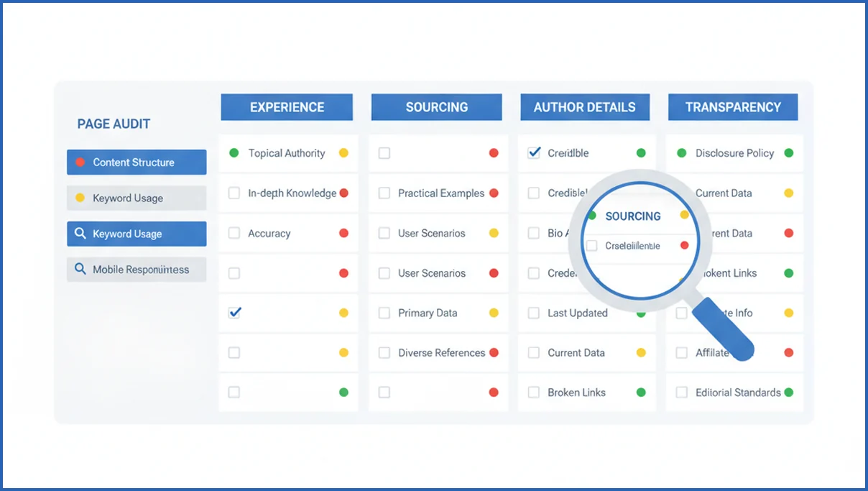The width and height of the screenshot is (868, 491).
Task: Click the Disclosure Policy label
Action: click(735, 153)
